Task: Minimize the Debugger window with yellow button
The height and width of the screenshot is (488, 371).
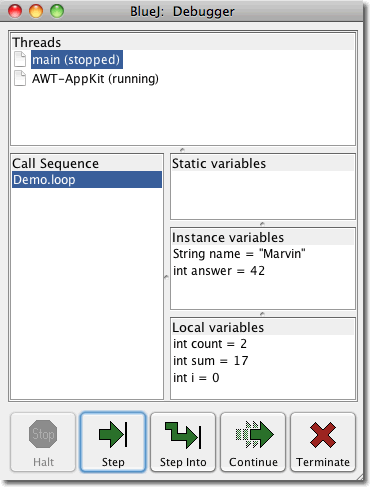Action: click(36, 11)
